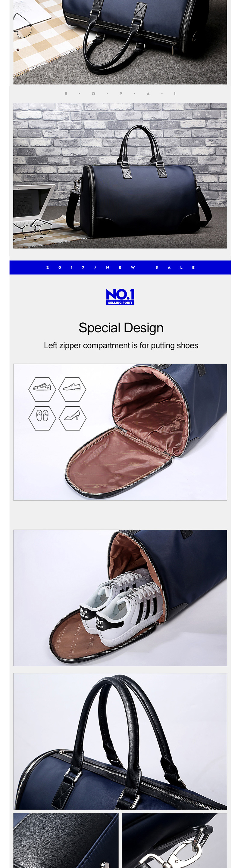Click the Special Design heading
The image size is (241, 868).
[121, 327]
